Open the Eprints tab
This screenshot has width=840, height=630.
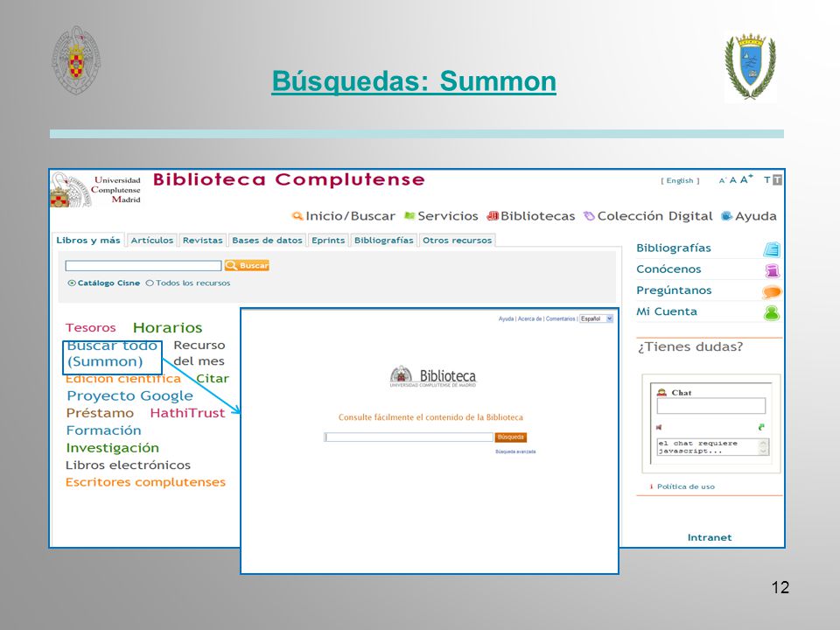328,240
